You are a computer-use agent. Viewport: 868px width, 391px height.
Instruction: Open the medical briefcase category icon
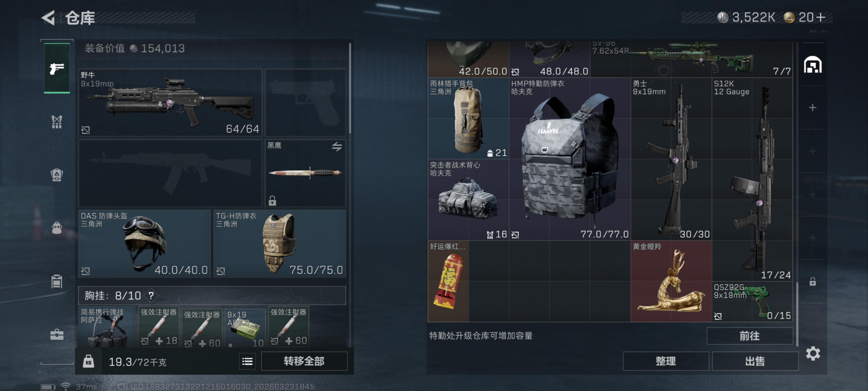[x=57, y=334]
